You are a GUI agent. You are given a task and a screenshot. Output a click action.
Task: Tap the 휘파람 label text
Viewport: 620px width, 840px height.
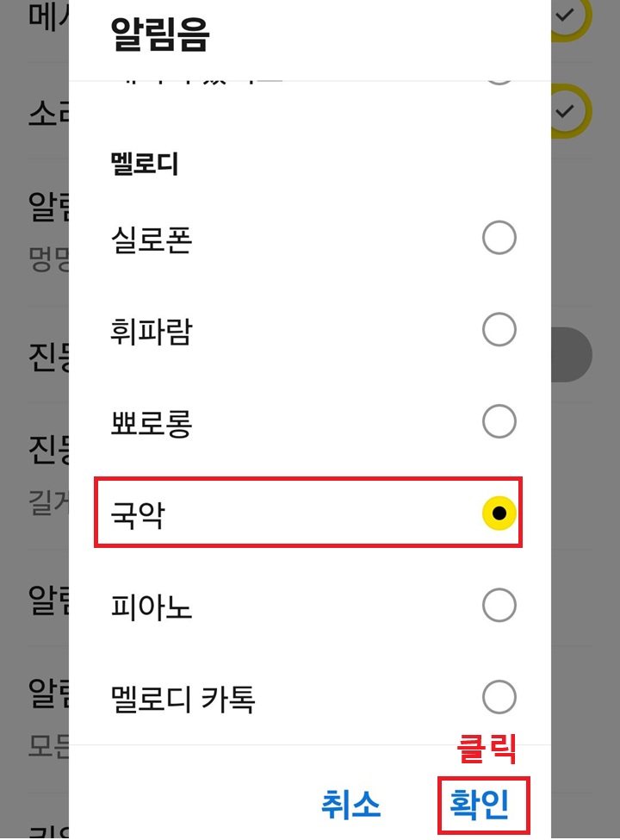[152, 330]
